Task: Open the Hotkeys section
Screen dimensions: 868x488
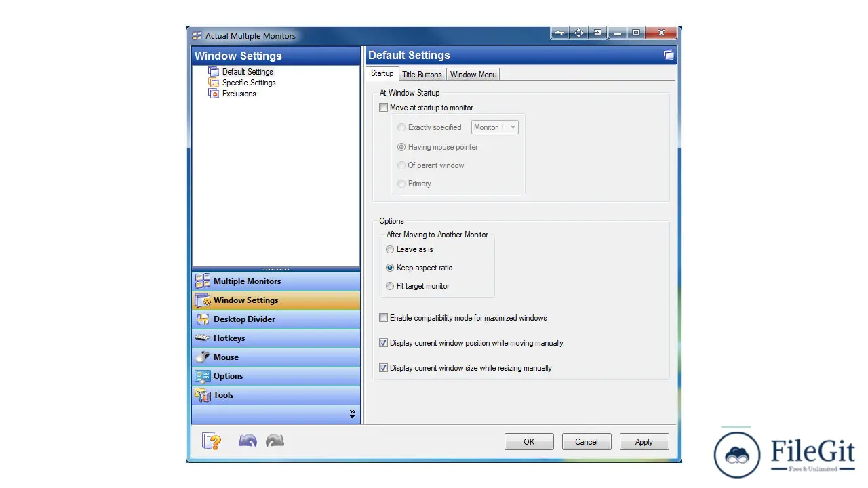Action: coord(276,338)
